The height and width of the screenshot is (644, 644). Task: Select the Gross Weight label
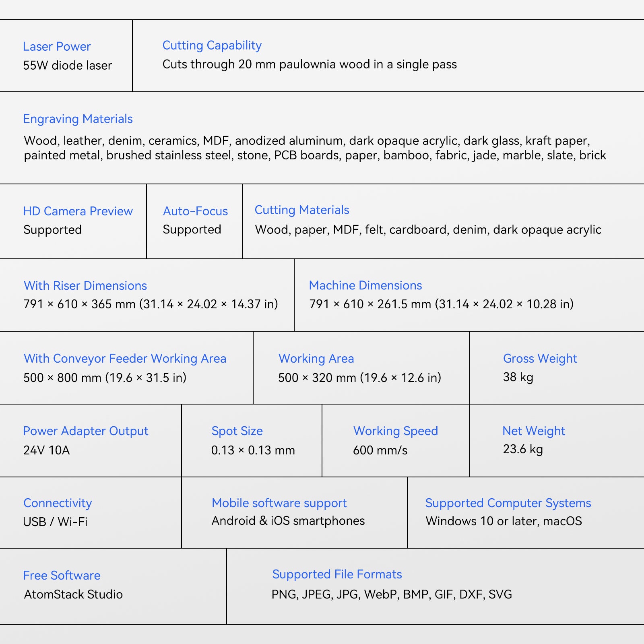point(540,359)
